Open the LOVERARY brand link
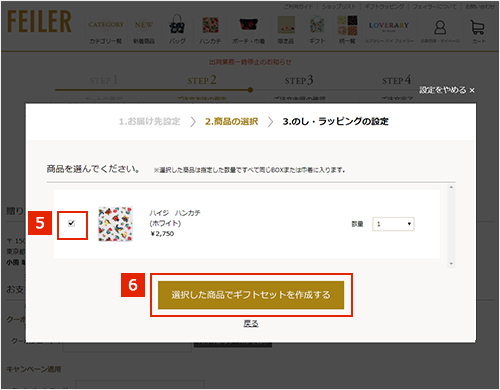This screenshot has height=390, width=500. click(x=389, y=32)
